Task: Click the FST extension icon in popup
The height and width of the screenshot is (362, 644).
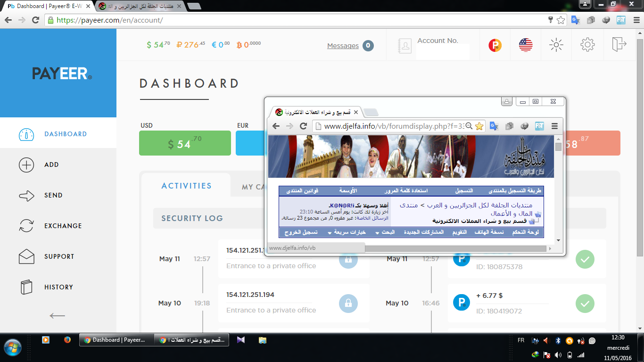Action: [x=540, y=126]
